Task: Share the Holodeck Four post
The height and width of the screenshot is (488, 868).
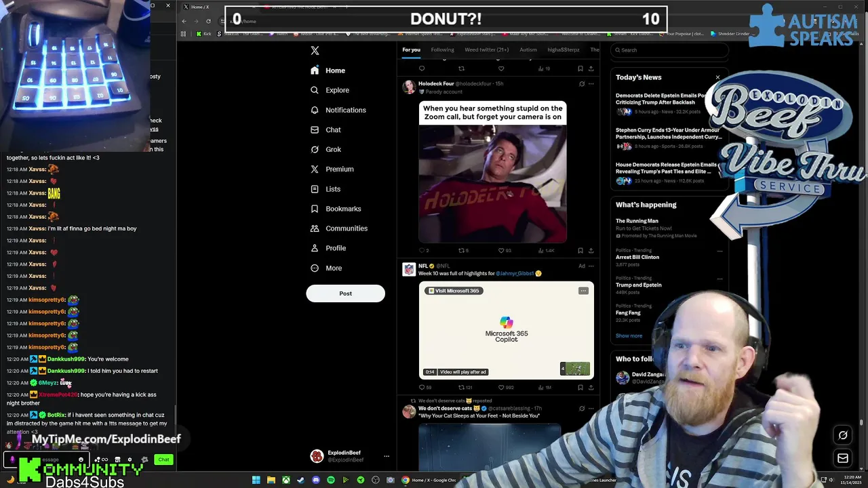Action: [591, 250]
